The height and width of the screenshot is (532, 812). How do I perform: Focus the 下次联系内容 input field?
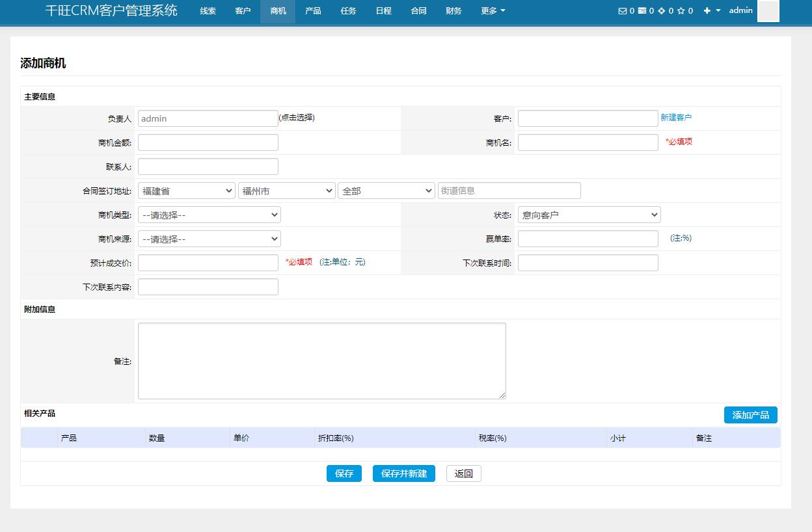point(208,287)
